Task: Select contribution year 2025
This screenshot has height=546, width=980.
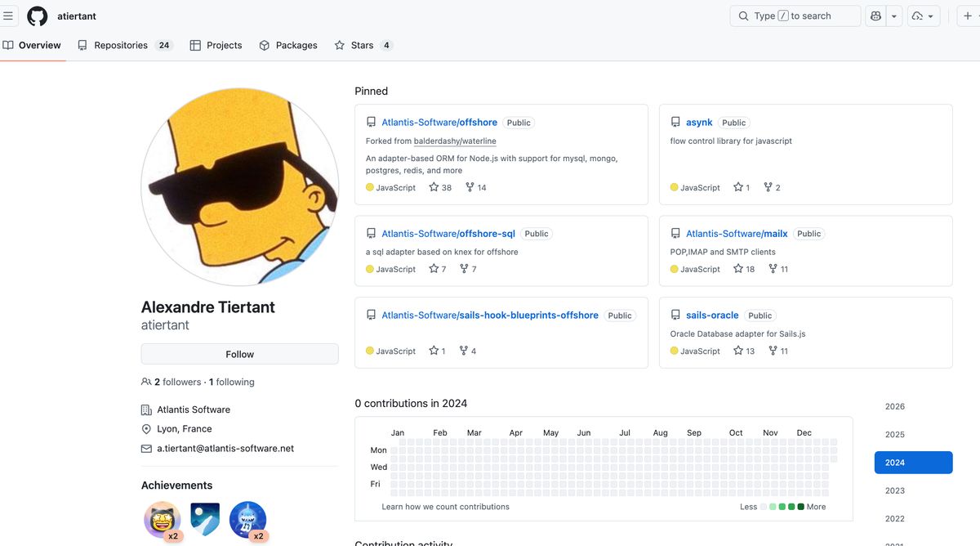Action: pos(913,434)
